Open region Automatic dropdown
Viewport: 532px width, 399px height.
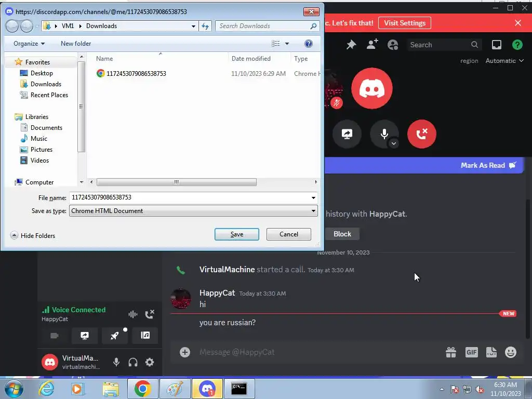pyautogui.click(x=504, y=61)
